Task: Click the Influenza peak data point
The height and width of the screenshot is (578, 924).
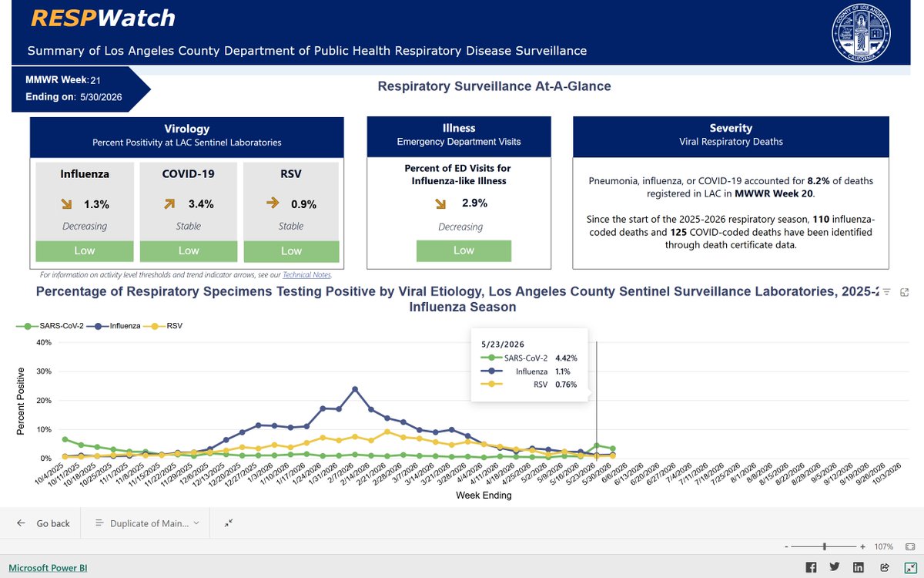Action: point(354,389)
